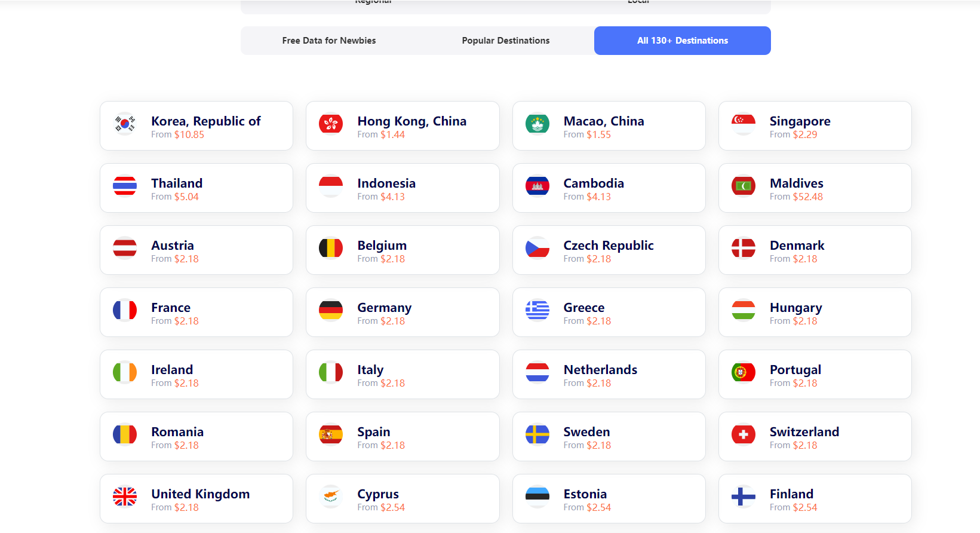Choose the Czech Republic plan card
This screenshot has width=980, height=533.
[609, 250]
